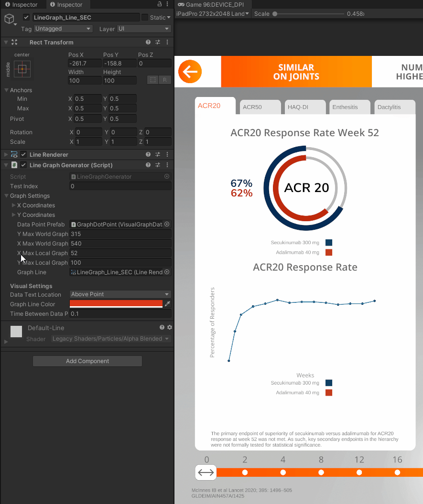Open Line Graph Generator help icon
Screen dimensions: 423x504
pos(148,165)
